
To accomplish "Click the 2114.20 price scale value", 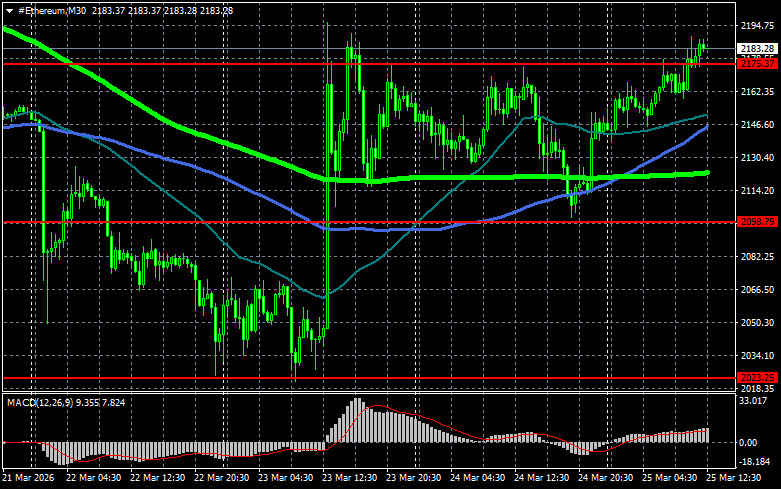I will pos(757,190).
